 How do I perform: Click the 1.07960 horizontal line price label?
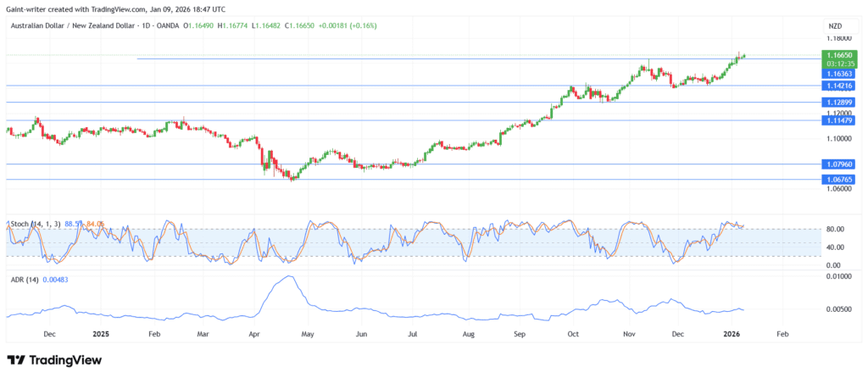(x=838, y=164)
